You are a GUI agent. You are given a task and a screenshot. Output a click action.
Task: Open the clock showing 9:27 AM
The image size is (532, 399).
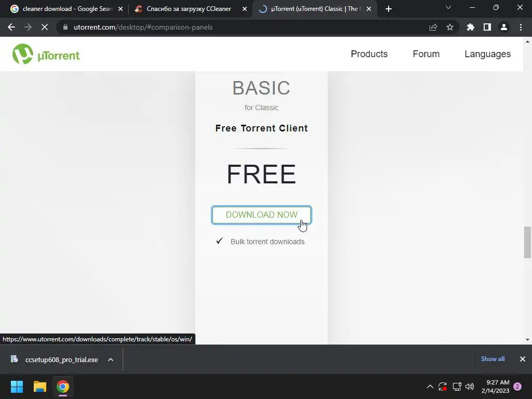point(495,387)
